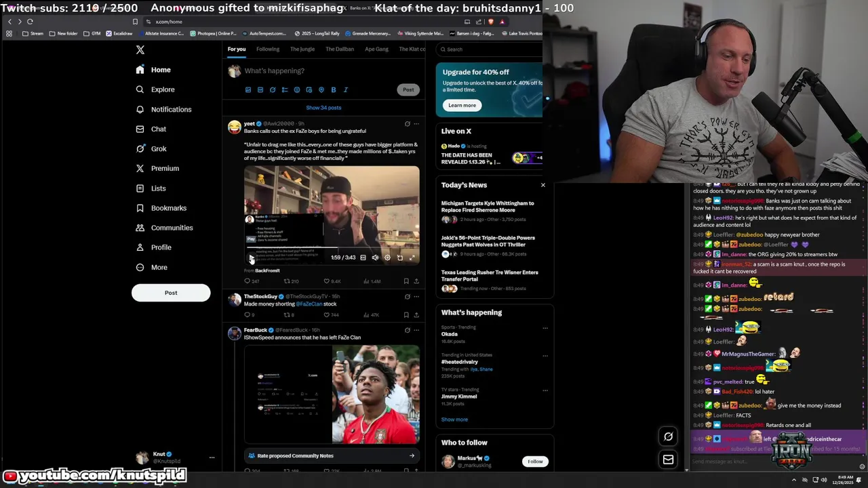Add media using the composer image icon
Screen dimensions: 868x488
[248, 89]
